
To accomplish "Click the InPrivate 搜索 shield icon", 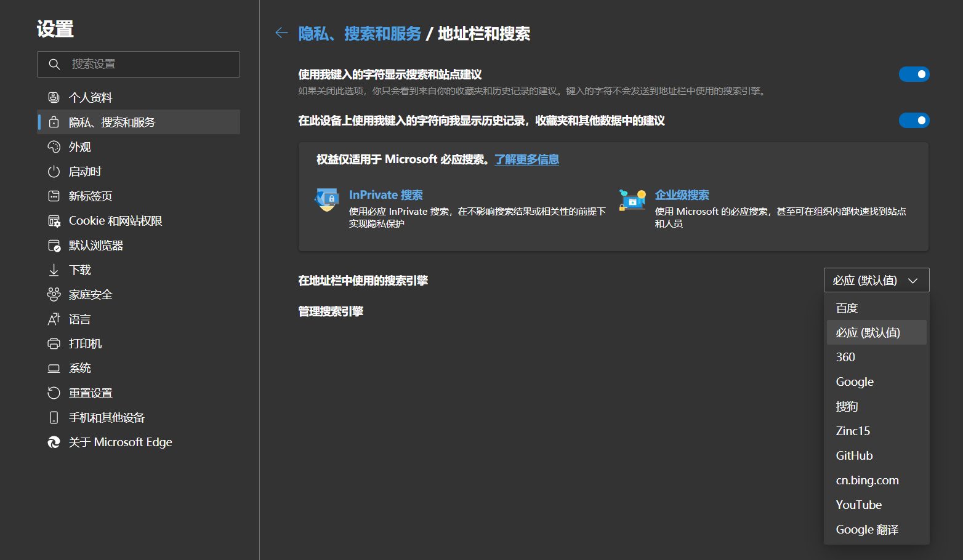I will (x=326, y=200).
